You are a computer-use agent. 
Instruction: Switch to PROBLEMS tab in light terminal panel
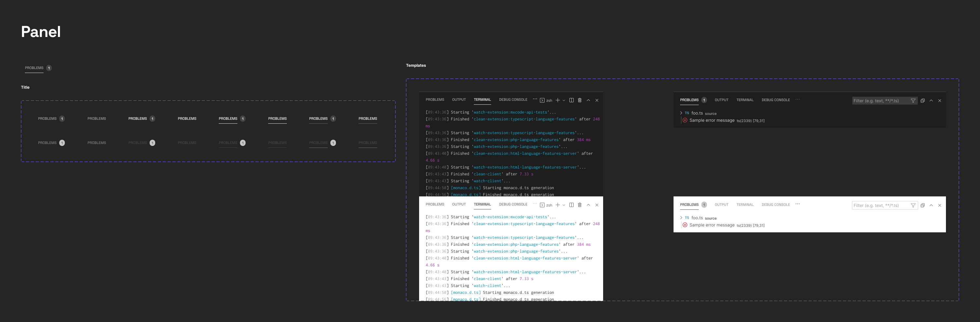click(435, 205)
